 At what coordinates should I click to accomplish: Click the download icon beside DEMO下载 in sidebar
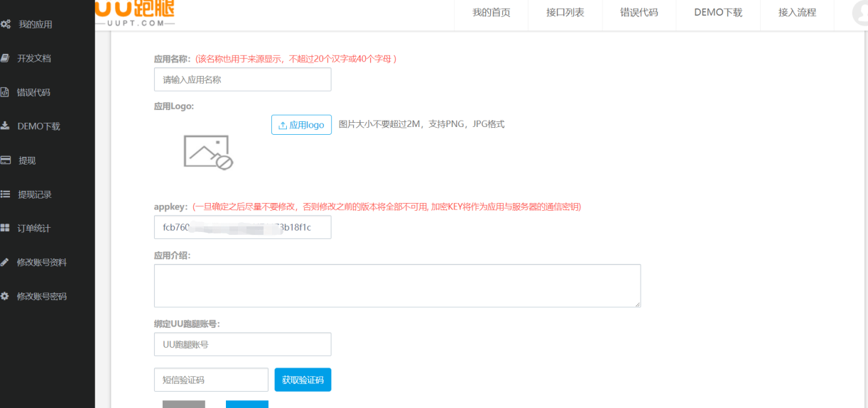[x=5, y=126]
